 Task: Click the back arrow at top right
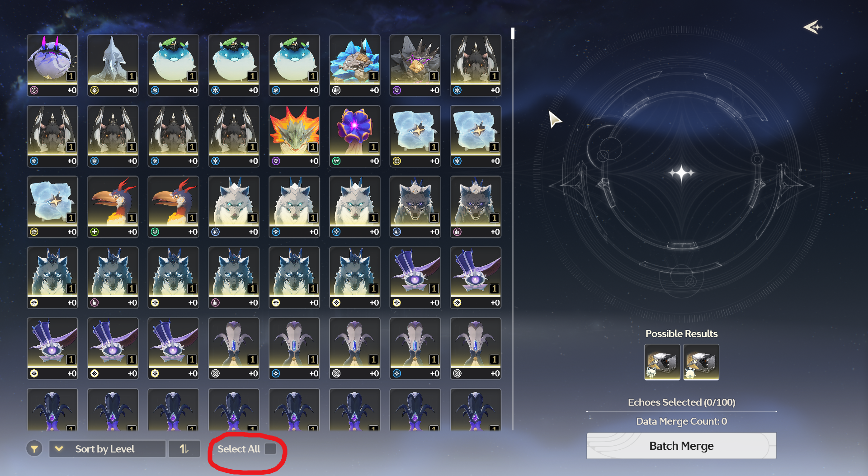point(813,27)
